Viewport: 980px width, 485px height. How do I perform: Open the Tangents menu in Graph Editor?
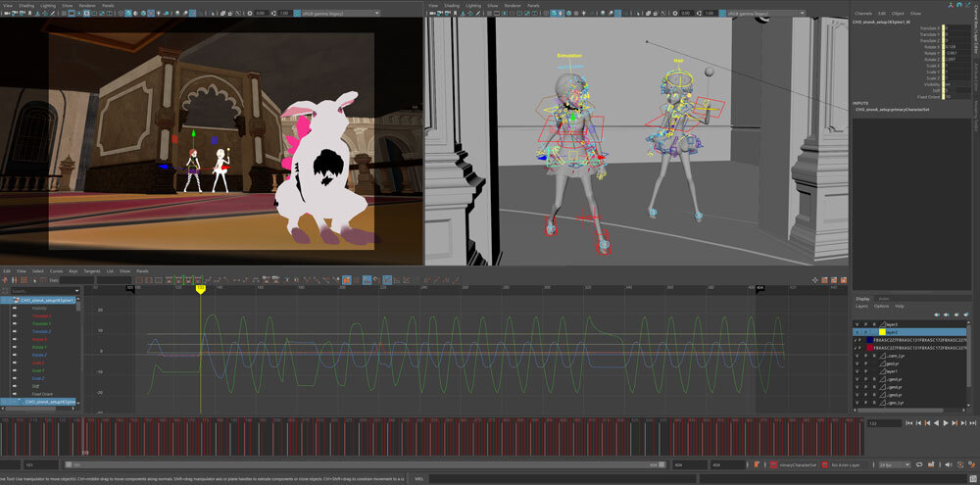click(91, 271)
